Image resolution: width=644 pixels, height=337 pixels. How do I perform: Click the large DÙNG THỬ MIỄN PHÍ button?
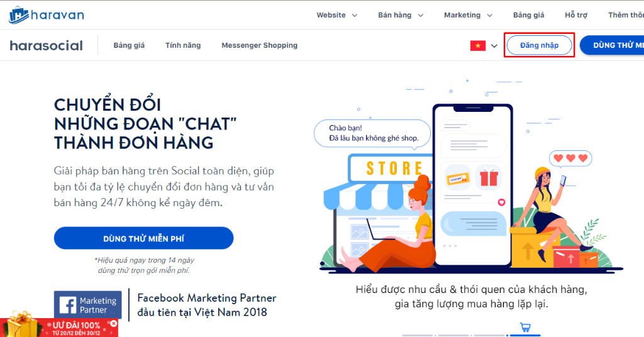(x=144, y=238)
